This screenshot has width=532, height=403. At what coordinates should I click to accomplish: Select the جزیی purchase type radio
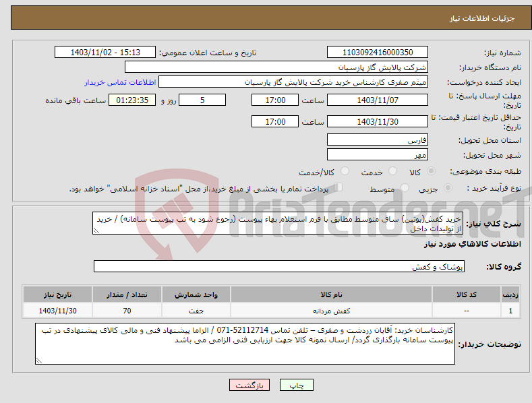click(x=448, y=187)
